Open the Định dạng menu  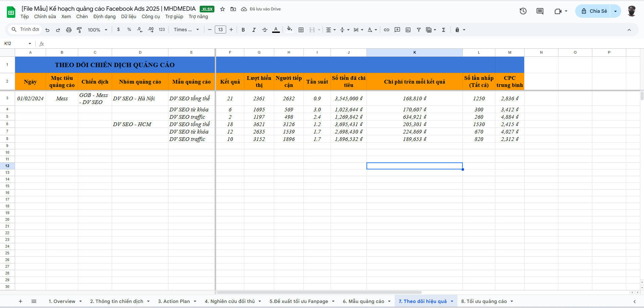[x=104, y=16]
